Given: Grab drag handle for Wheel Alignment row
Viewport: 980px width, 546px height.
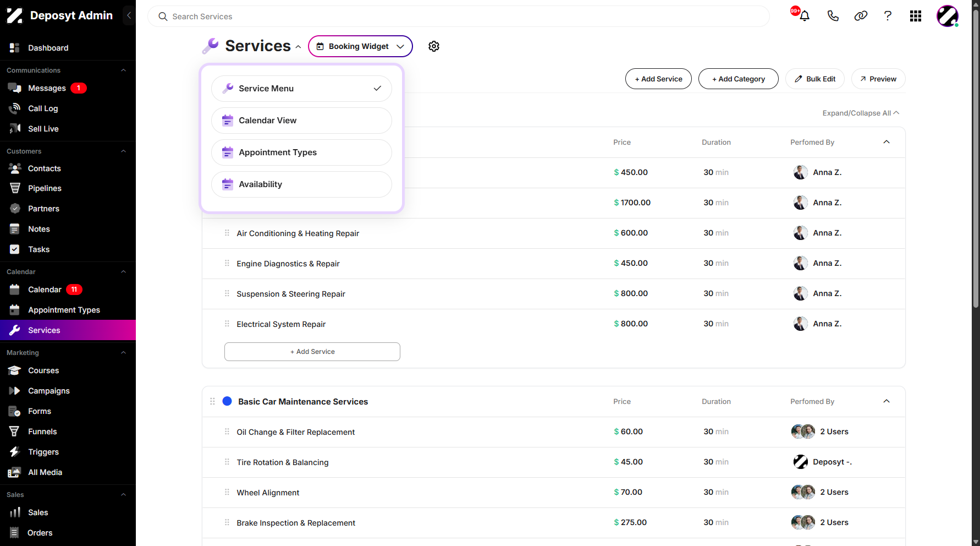Looking at the screenshot, I should [227, 492].
